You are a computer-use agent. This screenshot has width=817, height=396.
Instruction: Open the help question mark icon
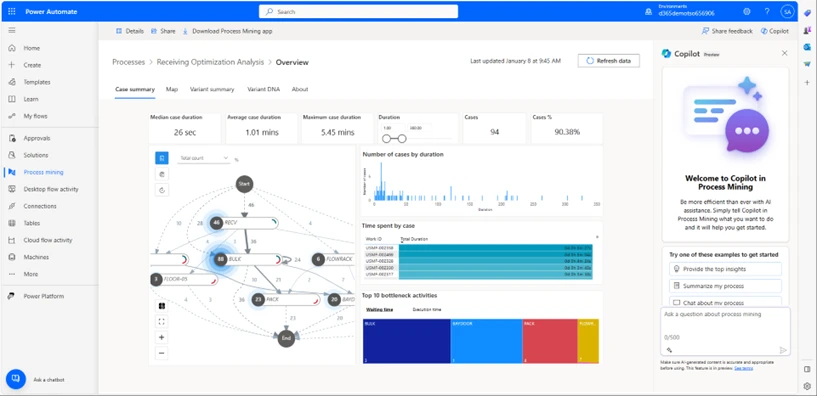[x=767, y=11]
